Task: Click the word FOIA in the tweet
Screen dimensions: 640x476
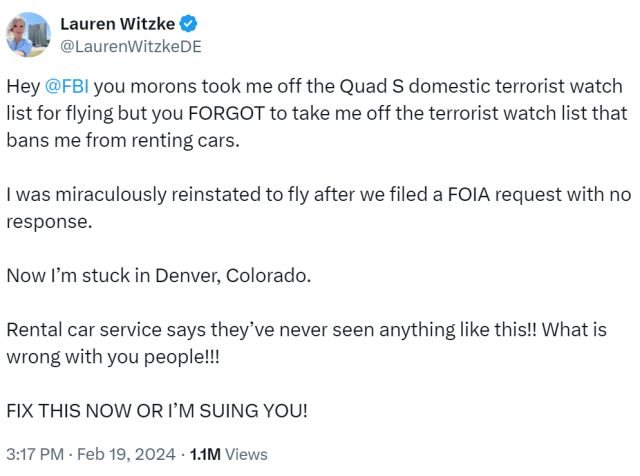Action: point(469,194)
